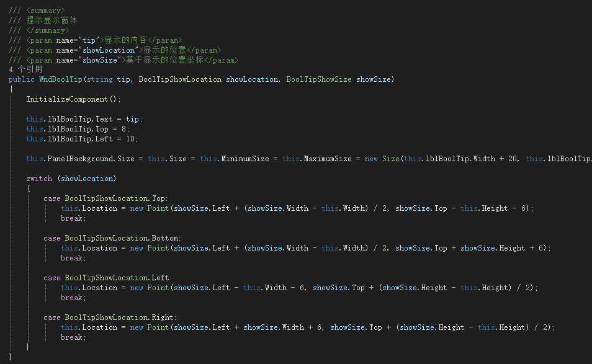
Task: Click the WndBoolTip constructor name
Action: tap(60, 79)
